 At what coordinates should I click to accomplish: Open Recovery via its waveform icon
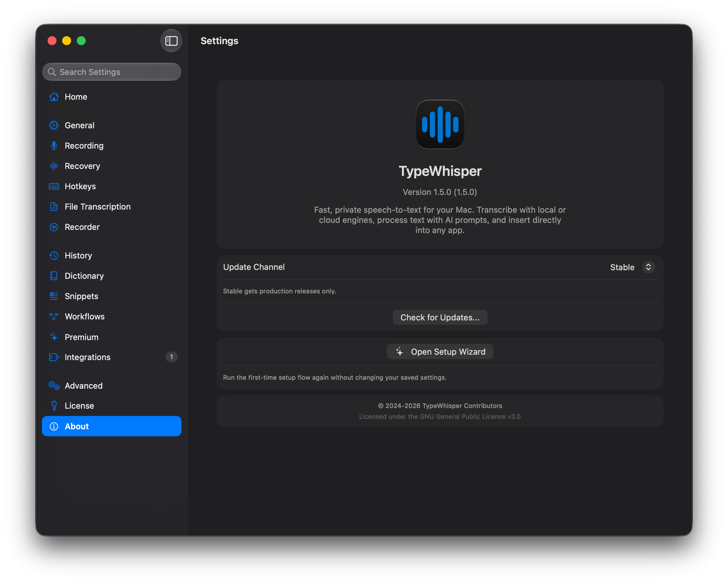click(54, 166)
